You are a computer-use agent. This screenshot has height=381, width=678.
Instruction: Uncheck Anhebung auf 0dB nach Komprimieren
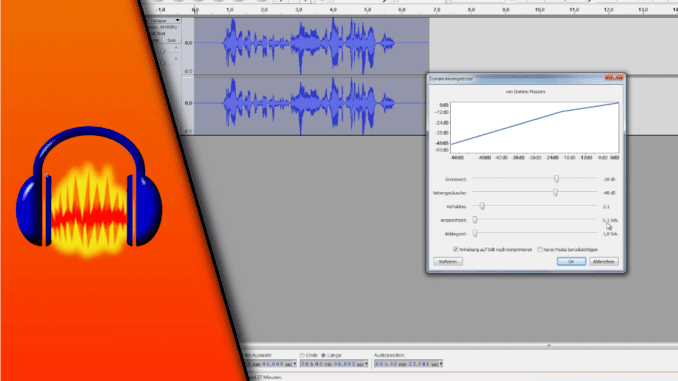[455, 250]
